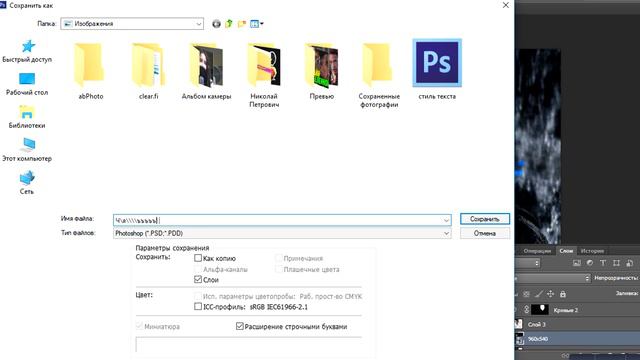Screen dimensions: 640x360
Task: Enable the Как копию checkbox
Action: tap(198, 258)
